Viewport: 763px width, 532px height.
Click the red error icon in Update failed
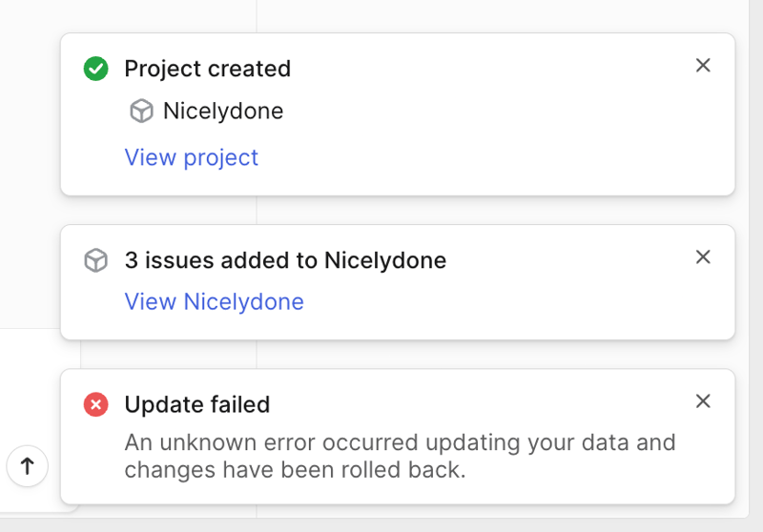point(95,405)
